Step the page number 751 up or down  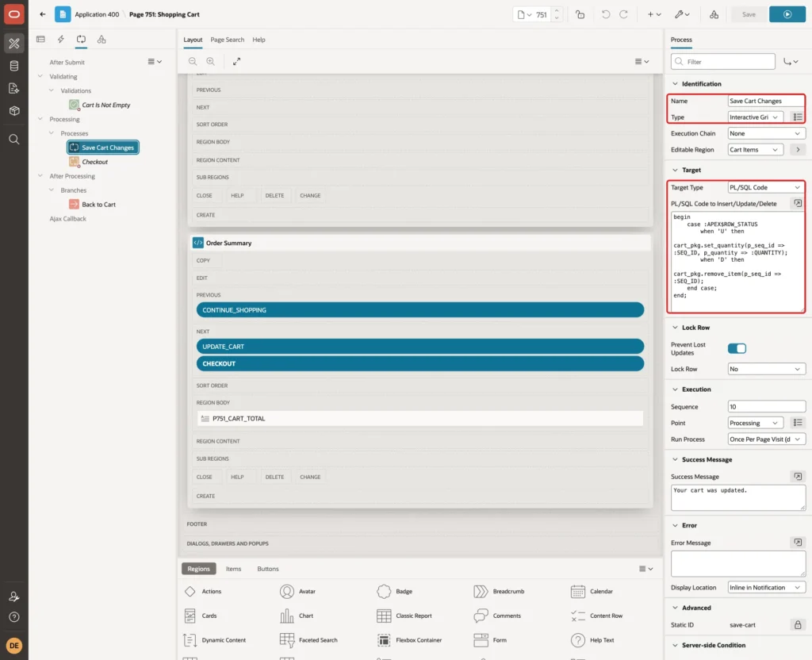click(557, 14)
